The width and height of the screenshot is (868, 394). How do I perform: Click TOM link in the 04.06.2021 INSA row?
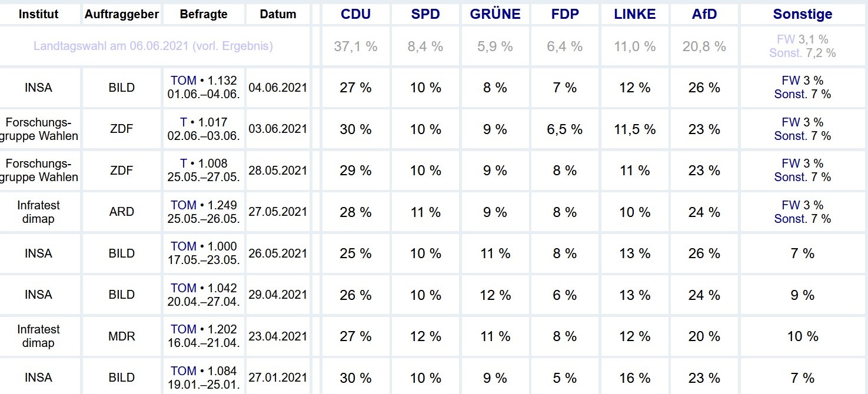(183, 81)
